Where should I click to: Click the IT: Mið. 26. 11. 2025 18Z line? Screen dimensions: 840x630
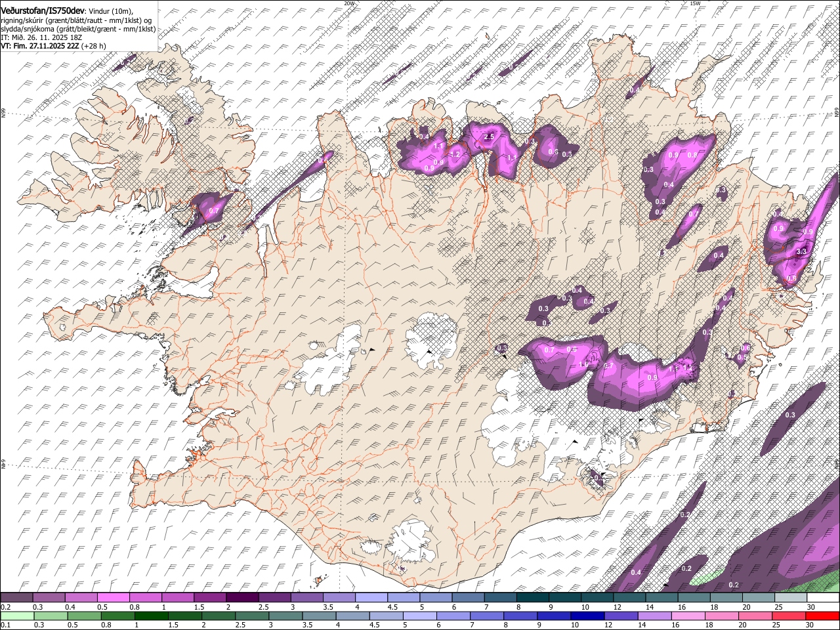pyautogui.click(x=41, y=37)
